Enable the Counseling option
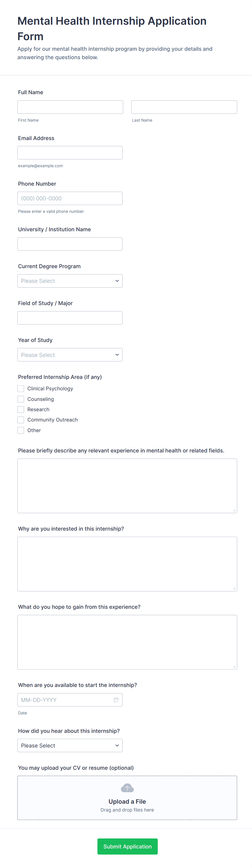This screenshot has width=252, height=868. (x=21, y=399)
